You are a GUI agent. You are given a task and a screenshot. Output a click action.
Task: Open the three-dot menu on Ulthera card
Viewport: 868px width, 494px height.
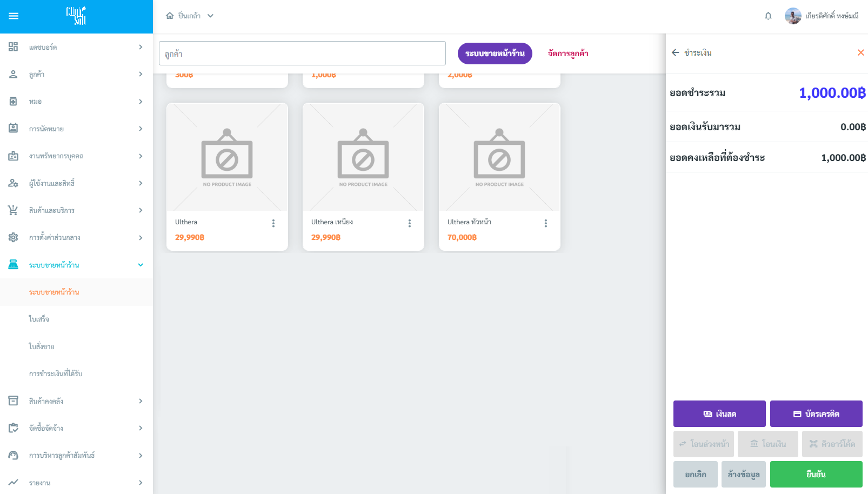[273, 223]
